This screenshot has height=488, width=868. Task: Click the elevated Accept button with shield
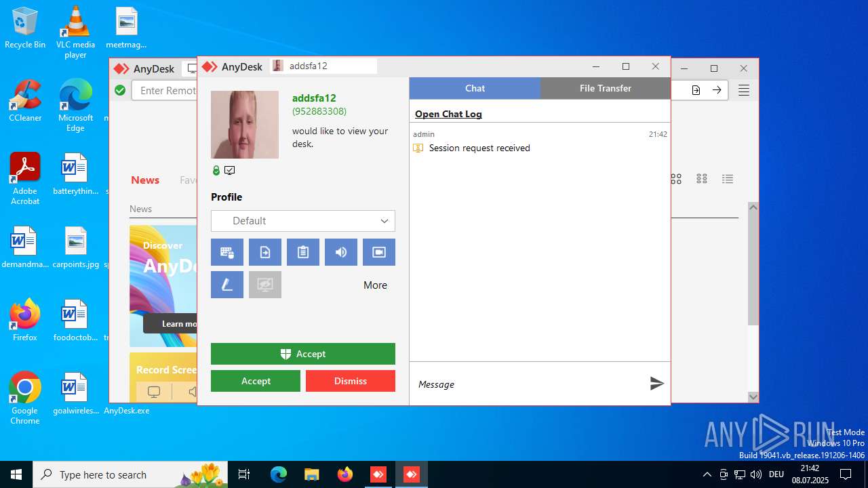(x=303, y=354)
